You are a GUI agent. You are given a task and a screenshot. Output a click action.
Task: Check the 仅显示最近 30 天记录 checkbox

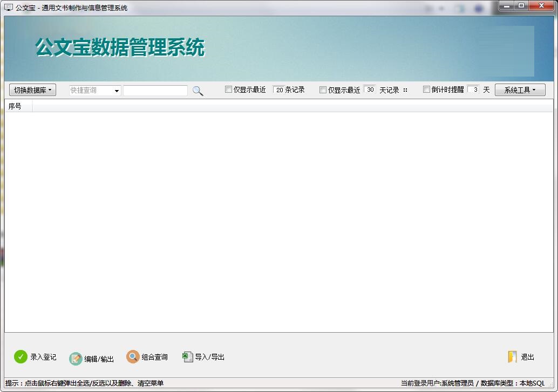click(x=322, y=90)
